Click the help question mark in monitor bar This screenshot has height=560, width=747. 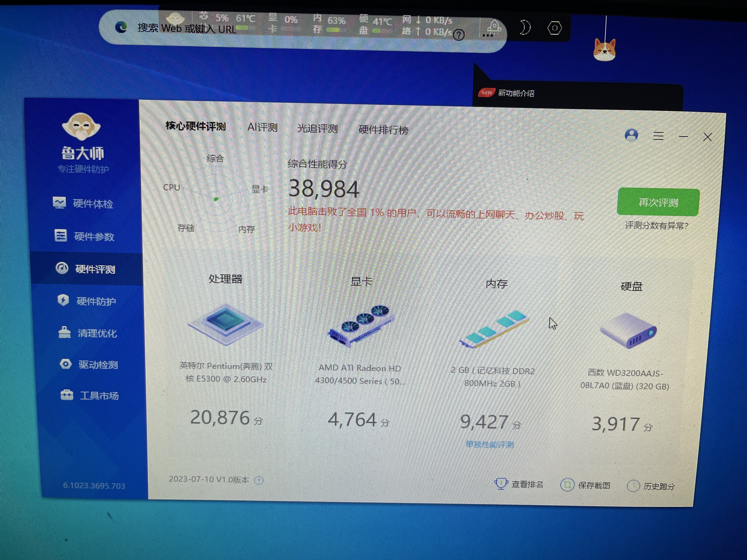459,34
